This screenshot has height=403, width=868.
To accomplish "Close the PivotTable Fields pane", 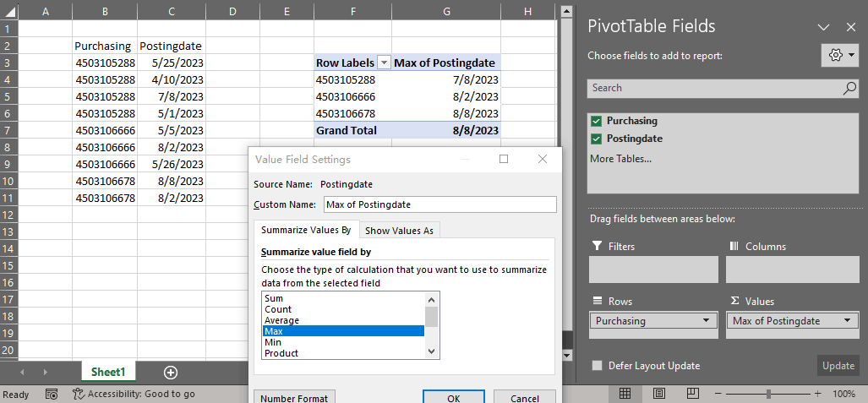I will coord(851,26).
